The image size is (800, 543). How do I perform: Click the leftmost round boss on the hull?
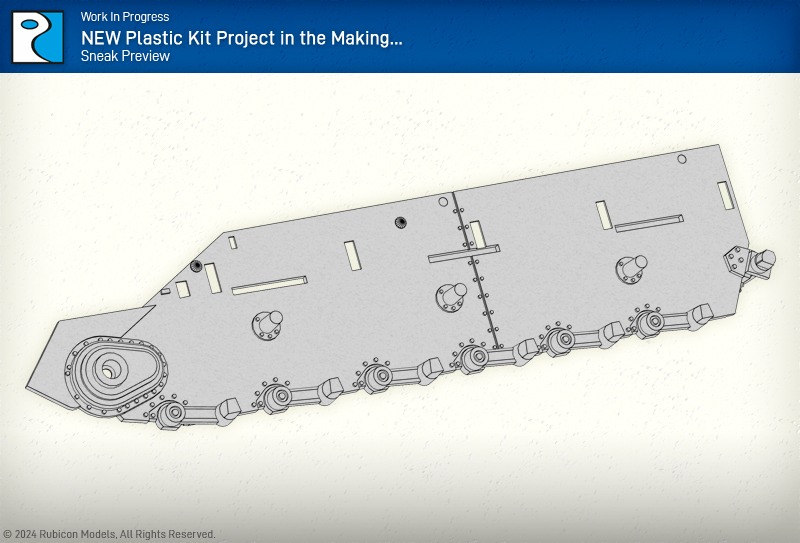(x=267, y=324)
